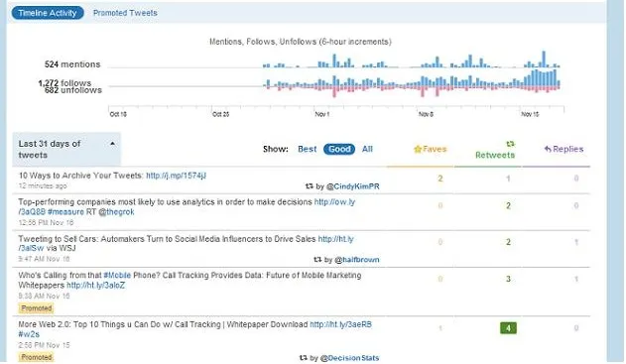The height and width of the screenshot is (364, 626).
Task: Click the chart title Mentions, Follows, Unfollows
Action: point(301,42)
